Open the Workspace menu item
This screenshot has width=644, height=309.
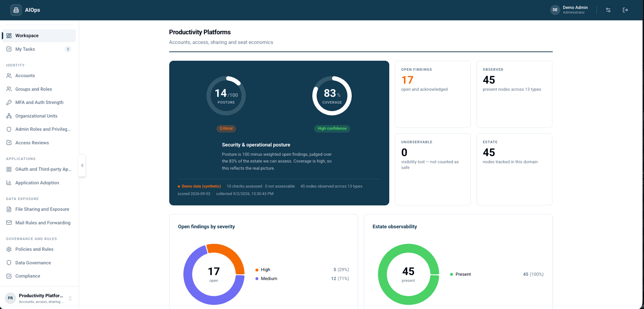click(x=39, y=36)
